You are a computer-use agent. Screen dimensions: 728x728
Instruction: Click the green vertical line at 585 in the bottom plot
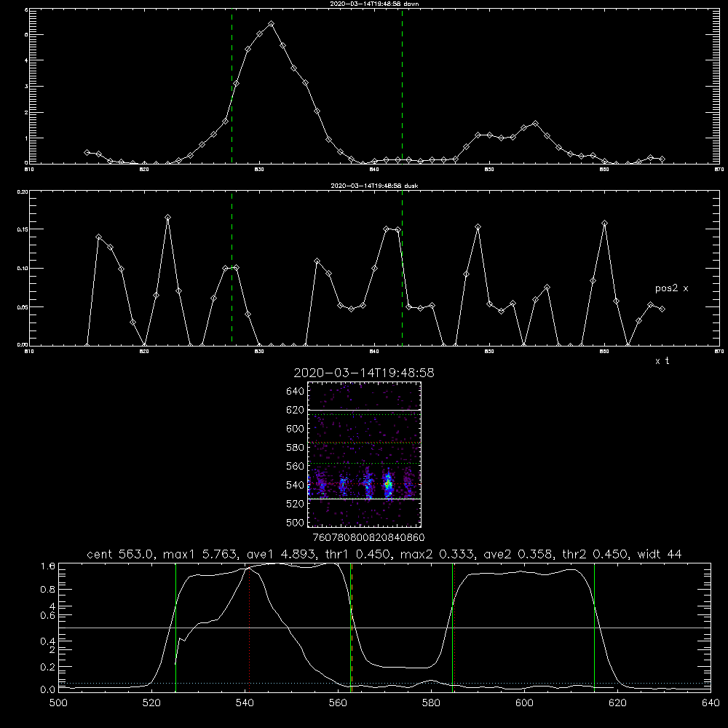coord(452,628)
